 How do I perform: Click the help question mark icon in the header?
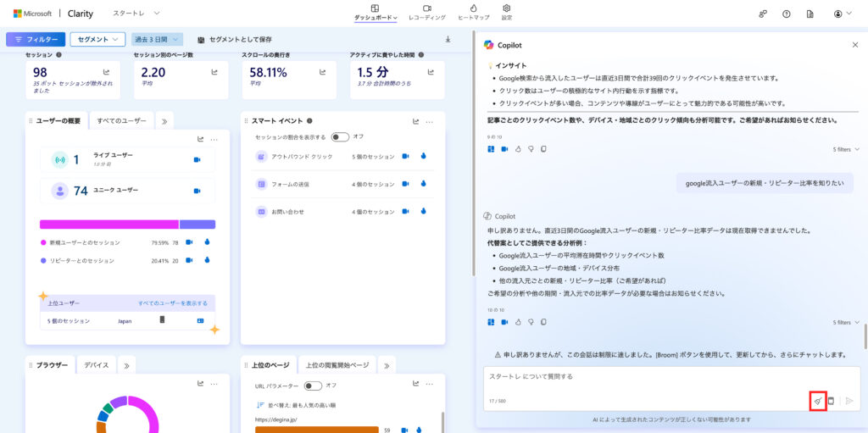click(x=787, y=14)
